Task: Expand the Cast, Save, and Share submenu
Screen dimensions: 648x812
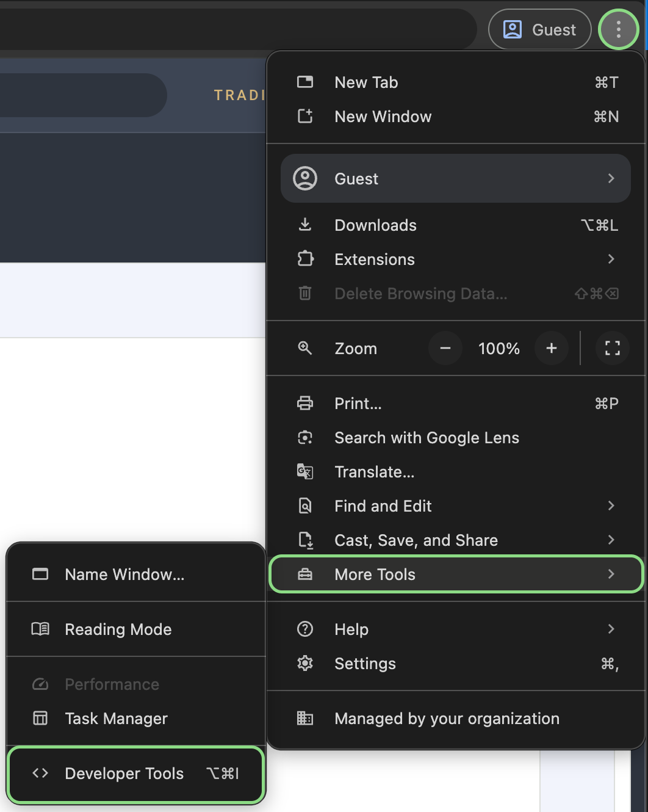Action: pos(611,540)
